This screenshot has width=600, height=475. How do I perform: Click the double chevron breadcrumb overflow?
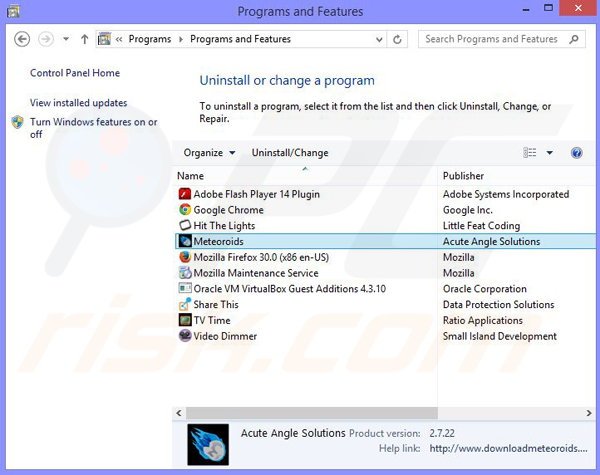click(119, 39)
